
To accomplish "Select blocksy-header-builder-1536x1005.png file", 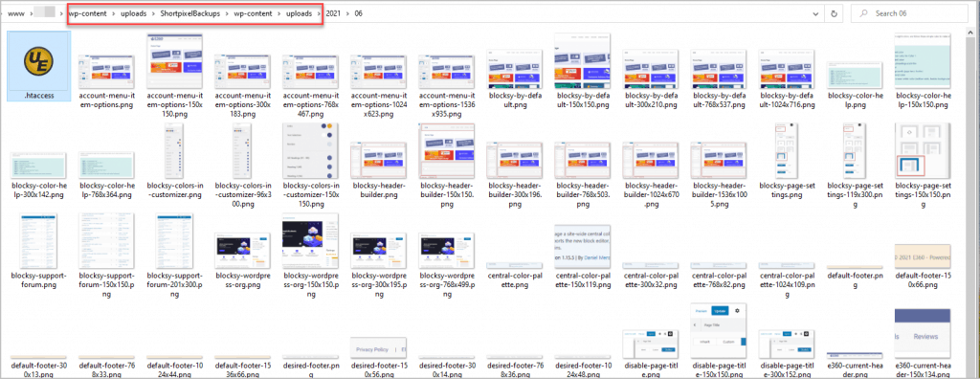I will 719,160.
